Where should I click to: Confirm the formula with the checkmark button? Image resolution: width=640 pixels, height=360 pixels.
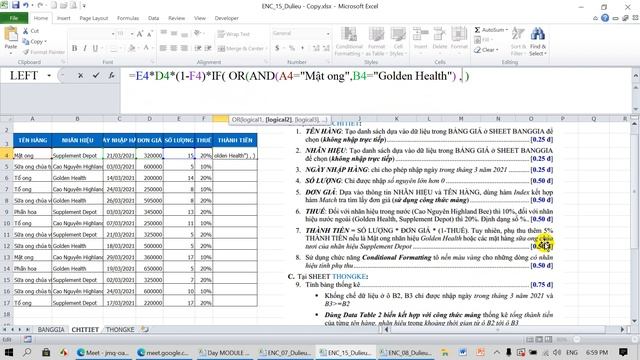point(96,76)
